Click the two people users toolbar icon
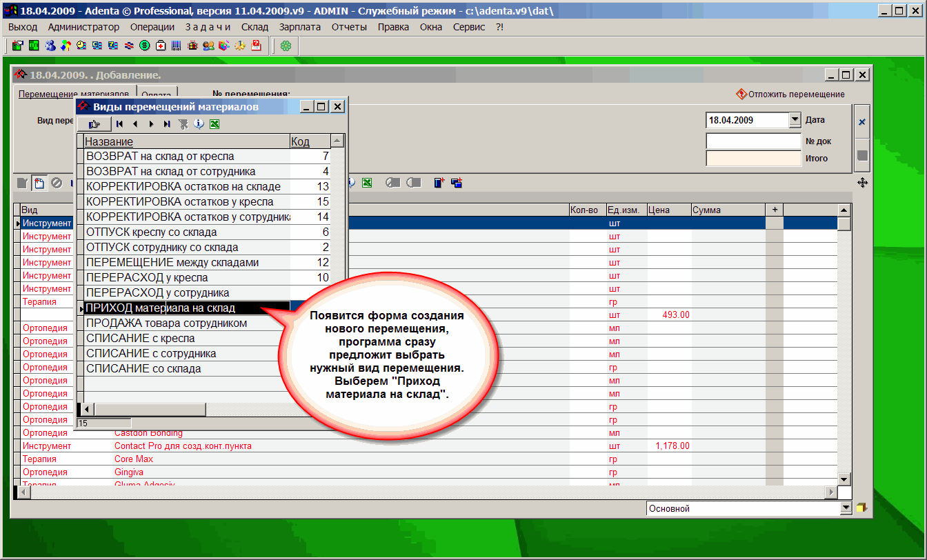The width and height of the screenshot is (927, 560). 208,46
